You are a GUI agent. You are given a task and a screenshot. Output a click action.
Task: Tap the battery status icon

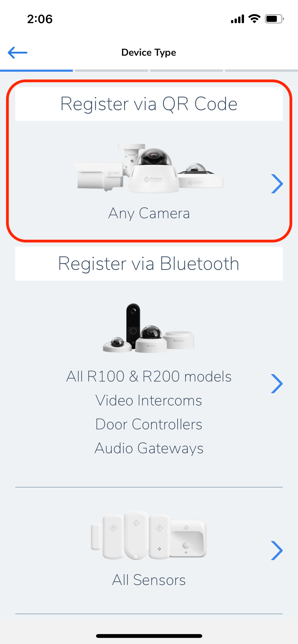[274, 19]
